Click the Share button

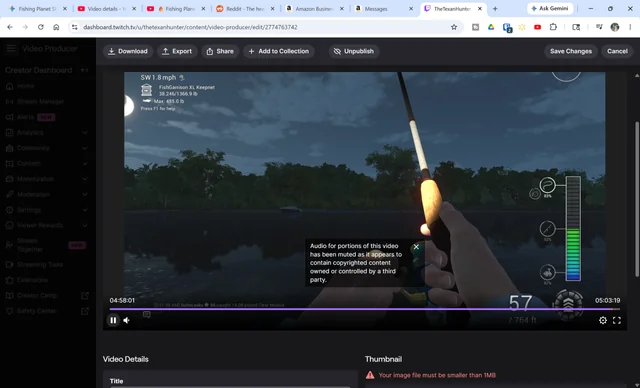220,51
